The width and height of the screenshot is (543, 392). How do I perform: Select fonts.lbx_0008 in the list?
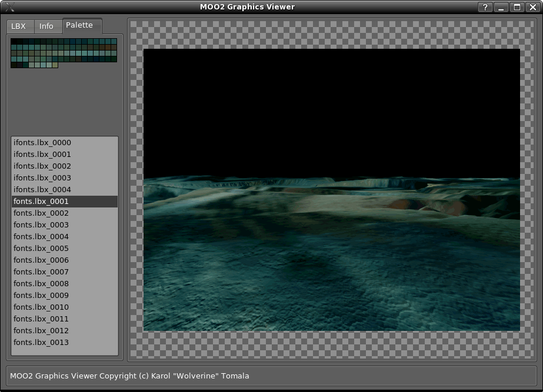point(65,284)
